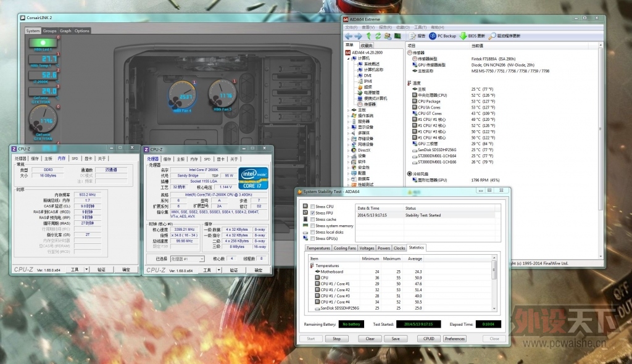
Task: Expand the 安全性 node in AIDA64 tree
Action: tap(349, 167)
